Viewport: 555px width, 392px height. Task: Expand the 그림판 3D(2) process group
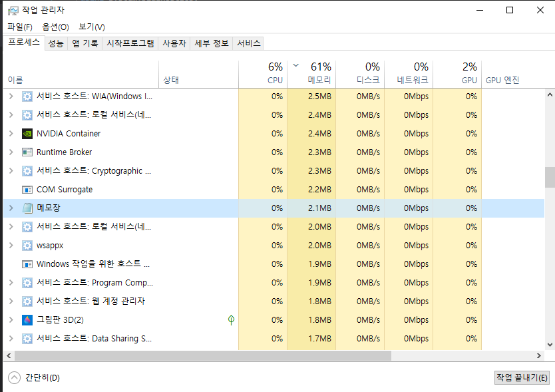click(x=11, y=320)
